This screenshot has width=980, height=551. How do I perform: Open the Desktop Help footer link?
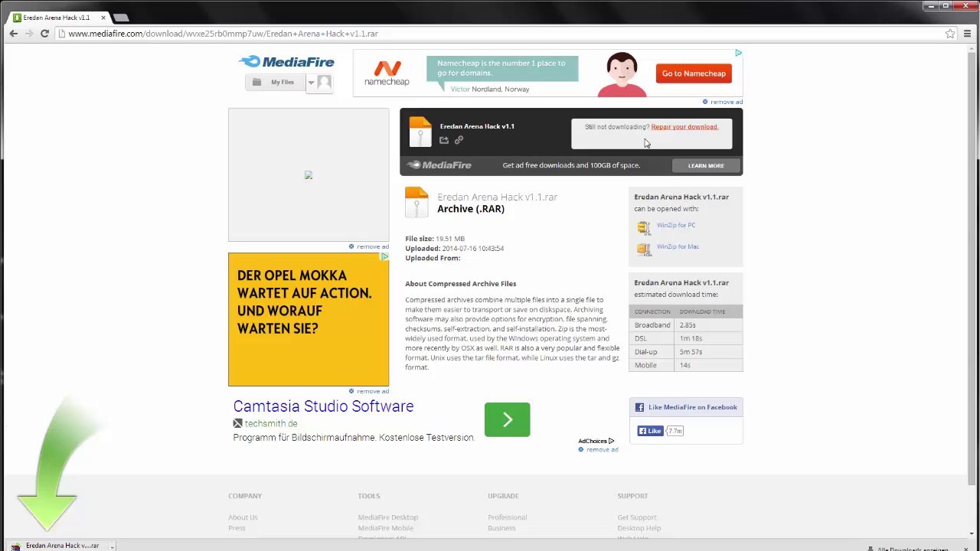tap(639, 528)
